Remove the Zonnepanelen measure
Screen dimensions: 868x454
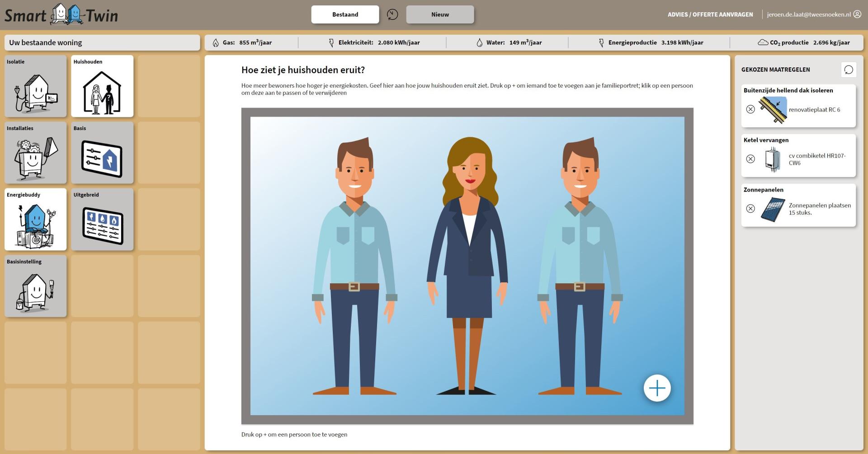(x=750, y=209)
